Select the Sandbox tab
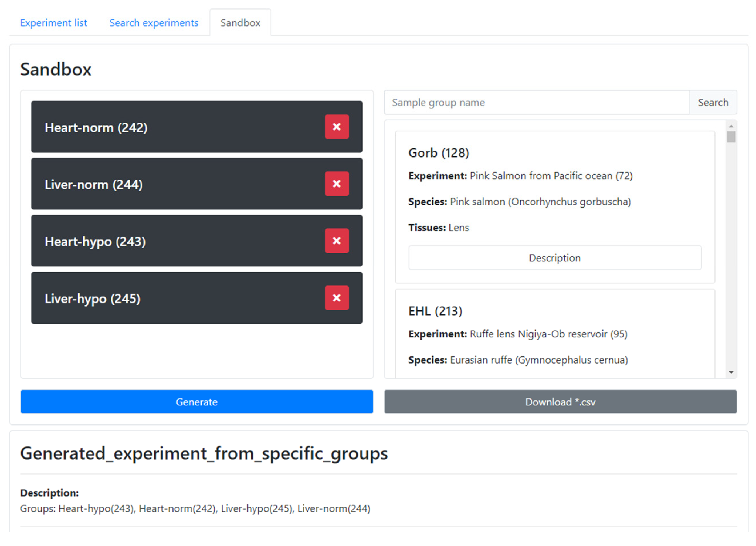 (x=240, y=23)
